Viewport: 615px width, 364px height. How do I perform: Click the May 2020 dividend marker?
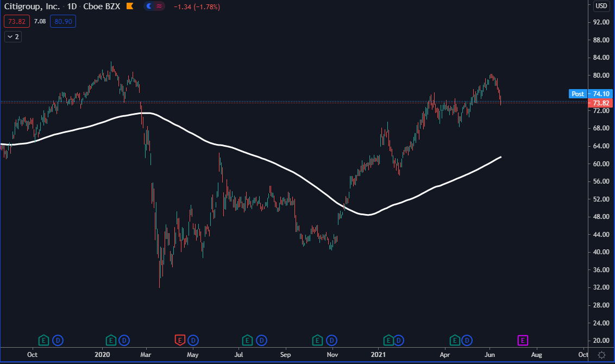(x=193, y=341)
